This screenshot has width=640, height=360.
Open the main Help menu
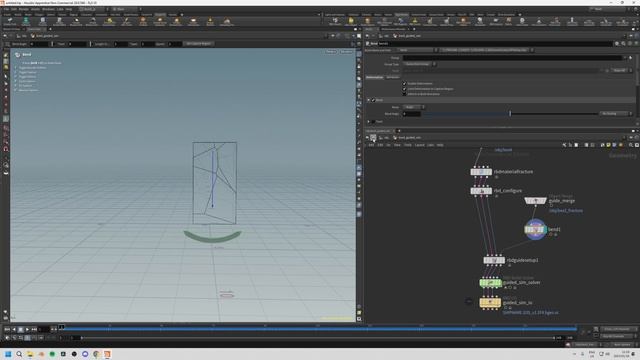pos(69,9)
